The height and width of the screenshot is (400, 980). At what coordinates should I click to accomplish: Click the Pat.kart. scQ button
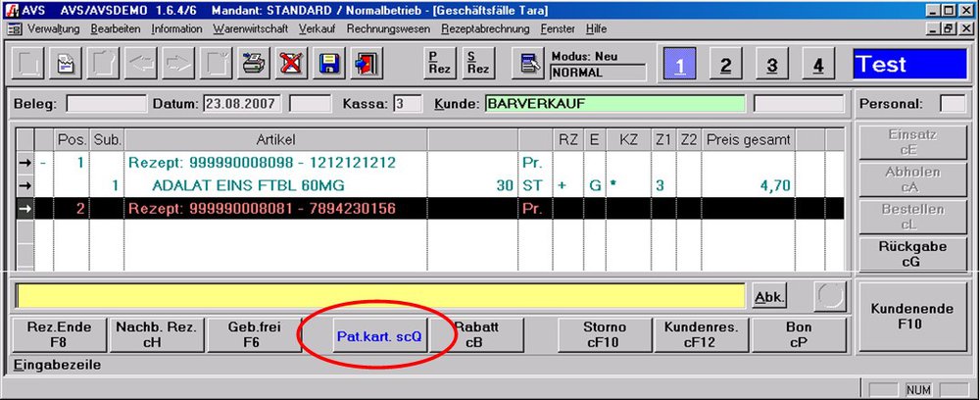click(378, 335)
